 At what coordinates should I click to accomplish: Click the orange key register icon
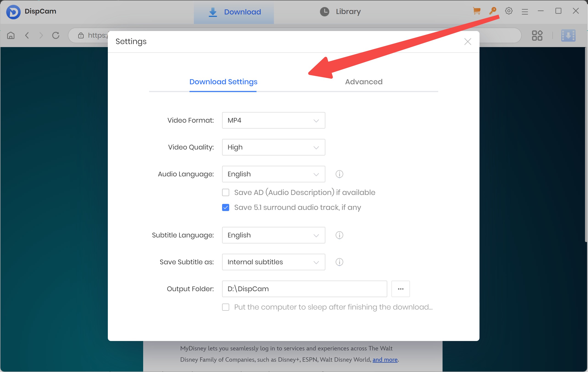(493, 11)
